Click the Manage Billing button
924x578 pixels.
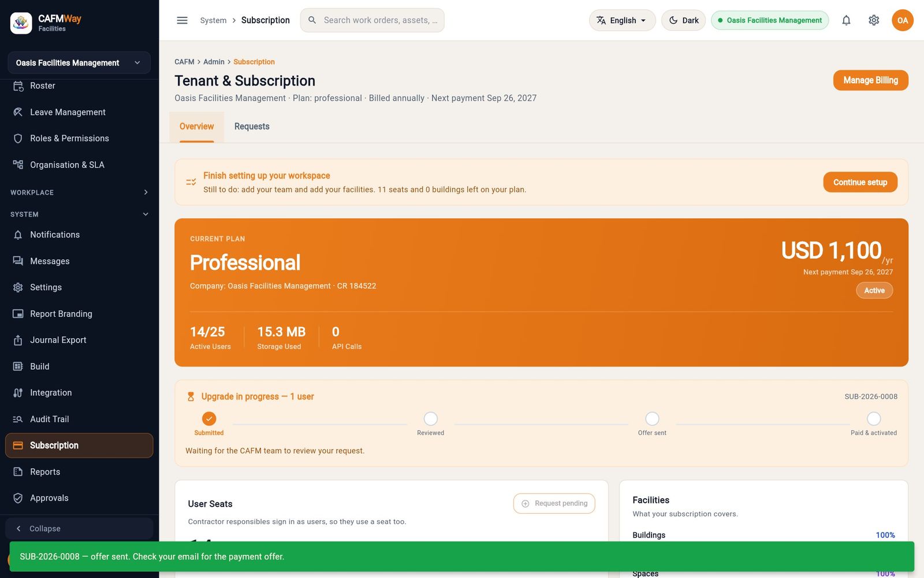point(870,80)
